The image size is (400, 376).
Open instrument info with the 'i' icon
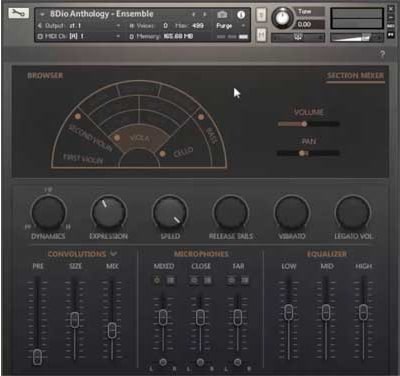tap(241, 15)
